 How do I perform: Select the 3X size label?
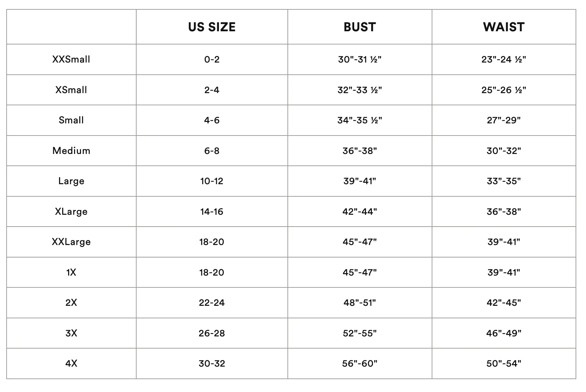coord(71,333)
